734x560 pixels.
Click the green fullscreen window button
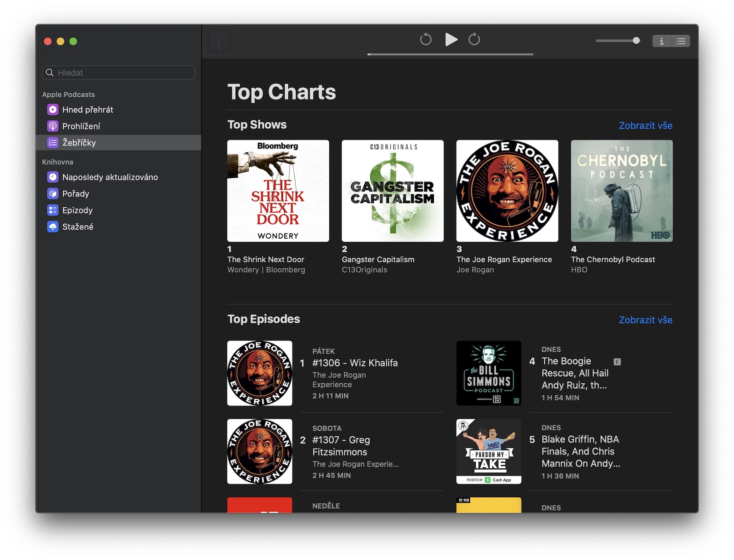tap(73, 41)
